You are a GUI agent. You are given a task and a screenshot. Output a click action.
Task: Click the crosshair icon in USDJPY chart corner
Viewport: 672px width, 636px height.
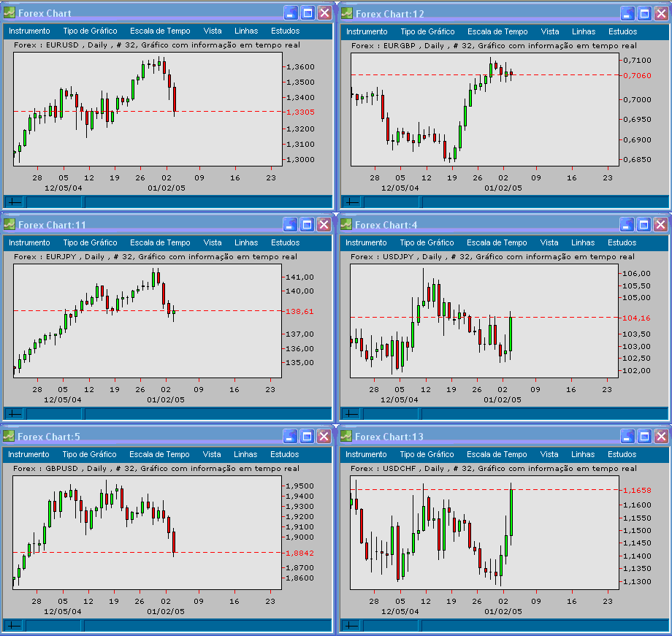click(x=351, y=413)
